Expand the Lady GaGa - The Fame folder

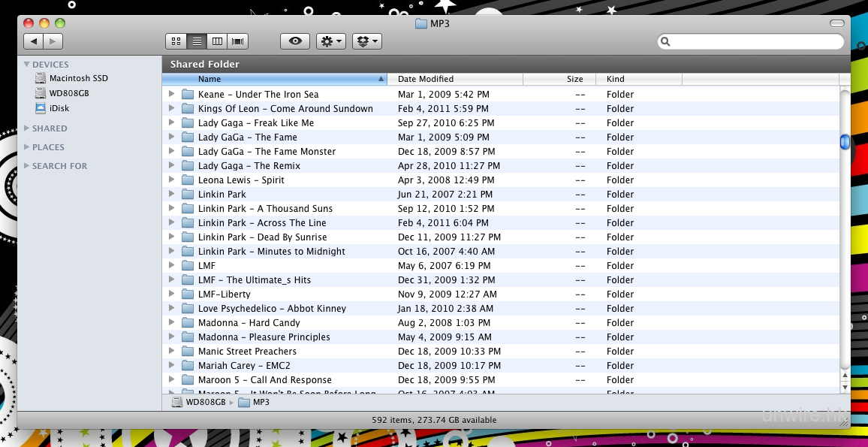(x=171, y=137)
